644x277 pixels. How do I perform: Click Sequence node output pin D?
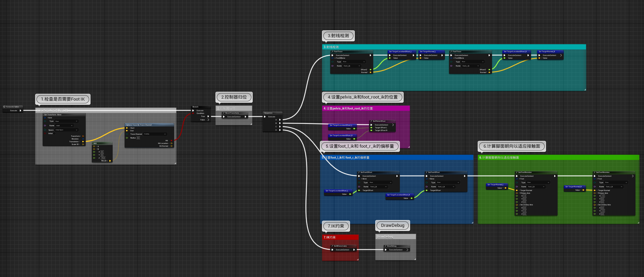pos(280,130)
